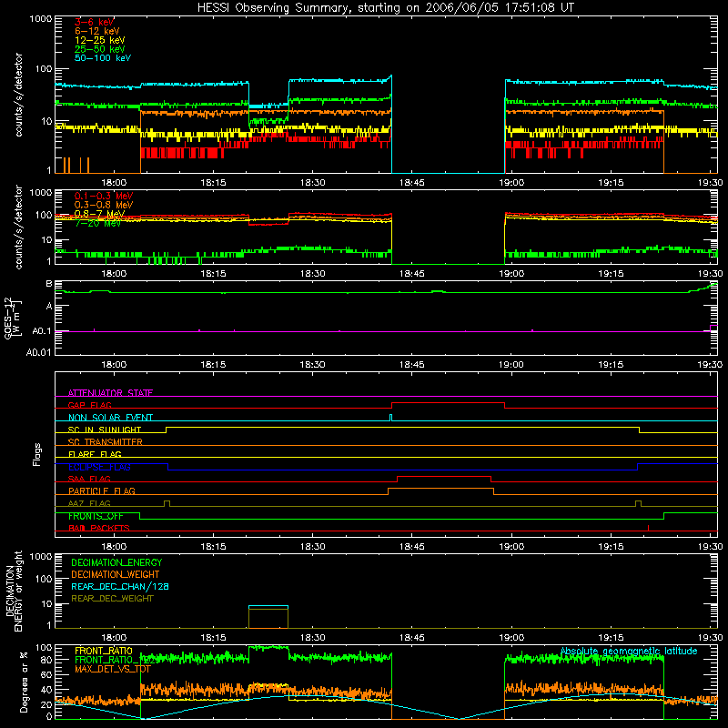This screenshot has width=728, height=728.
Task: Click the ATTENUATOR_STATE flag label
Action: pyautogui.click(x=110, y=393)
